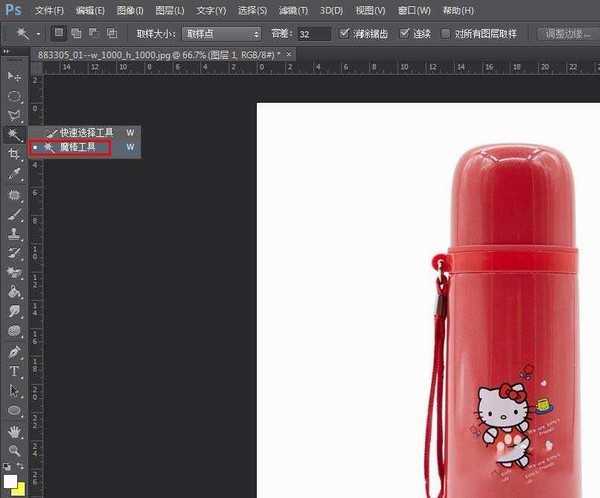This screenshot has height=498, width=600.
Task: Pick the Eyedropper tool
Action: [14, 173]
